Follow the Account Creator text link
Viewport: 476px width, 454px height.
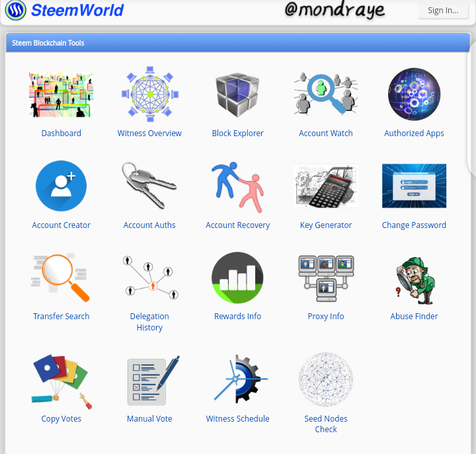61,225
